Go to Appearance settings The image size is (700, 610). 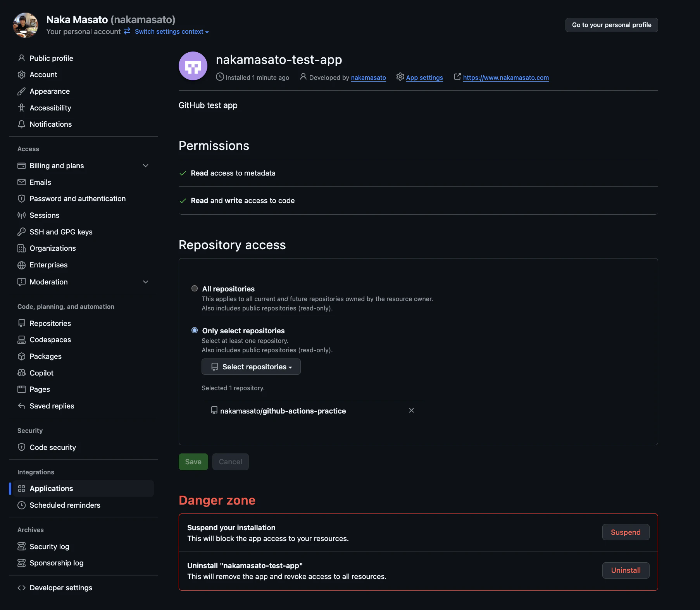pos(50,91)
